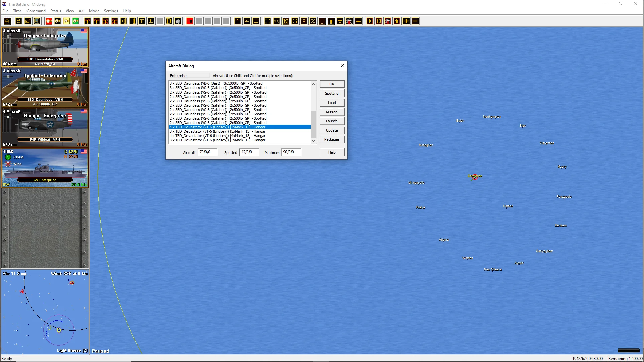The width and height of the screenshot is (644, 362).
Task: Click the +1 toolbar icon
Action: (124, 21)
